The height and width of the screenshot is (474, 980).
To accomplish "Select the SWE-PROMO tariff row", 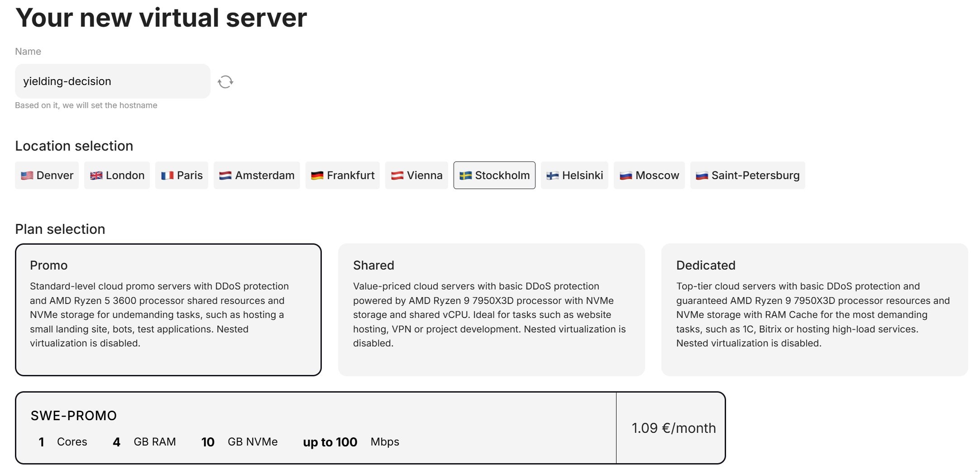I will [316, 428].
